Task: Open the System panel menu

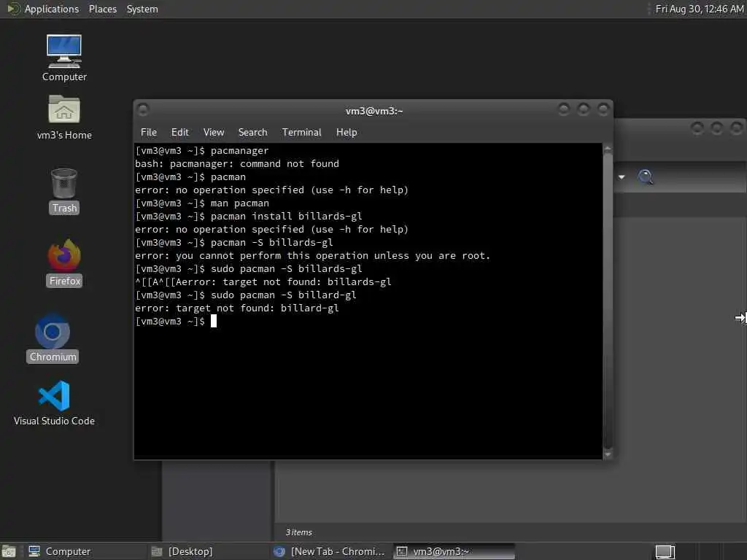Action: tap(142, 9)
